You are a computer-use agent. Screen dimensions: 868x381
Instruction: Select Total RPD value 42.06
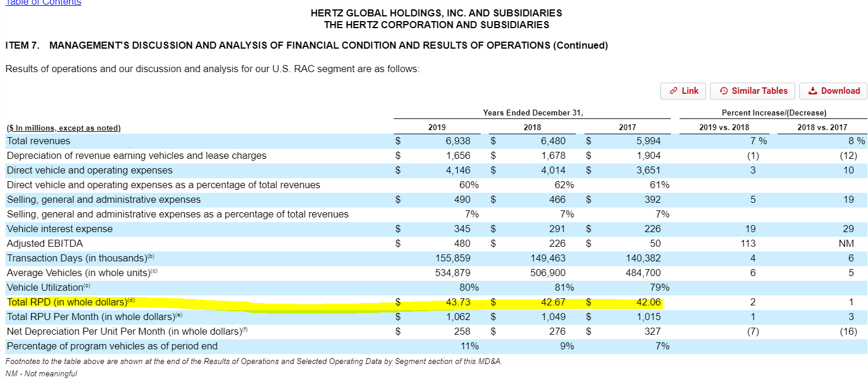pos(649,302)
